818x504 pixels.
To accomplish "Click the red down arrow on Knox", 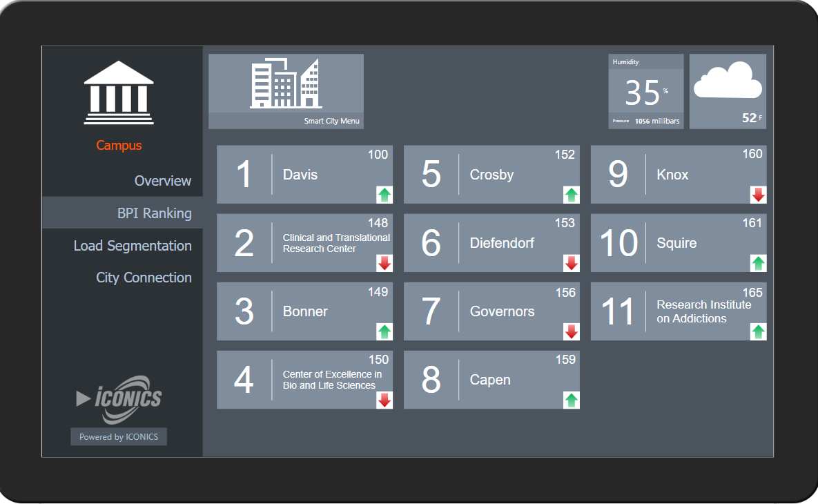I will tap(758, 195).
